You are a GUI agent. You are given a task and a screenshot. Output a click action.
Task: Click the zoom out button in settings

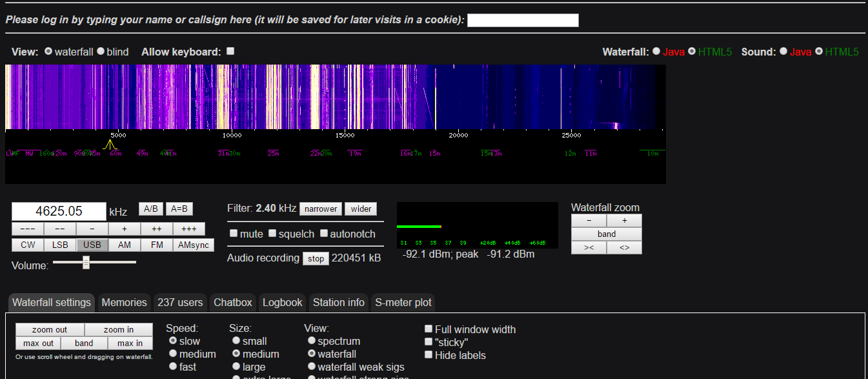(50, 330)
